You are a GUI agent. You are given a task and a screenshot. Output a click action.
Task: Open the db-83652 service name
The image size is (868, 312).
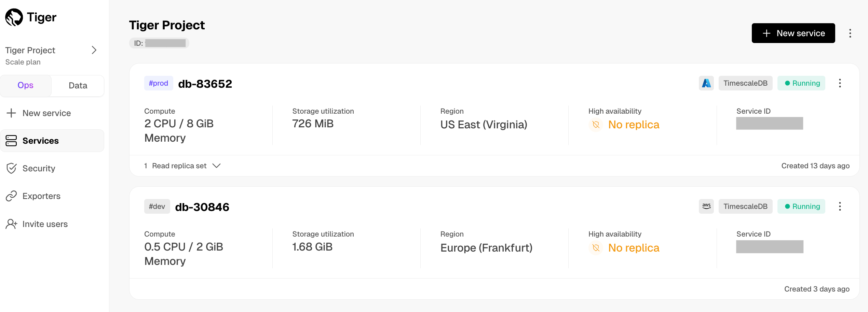tap(205, 84)
